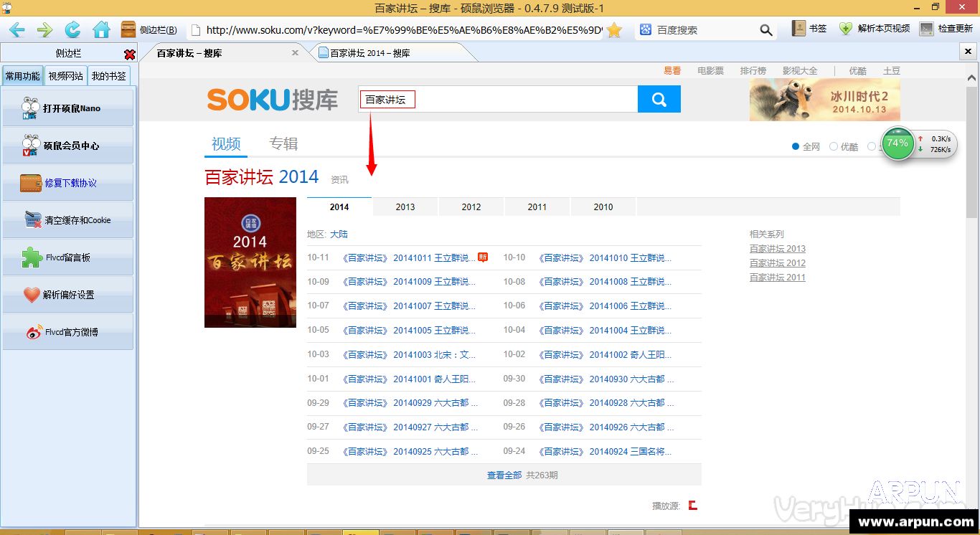The height and width of the screenshot is (535, 980).
Task: Go to home page icon
Action: (x=101, y=29)
